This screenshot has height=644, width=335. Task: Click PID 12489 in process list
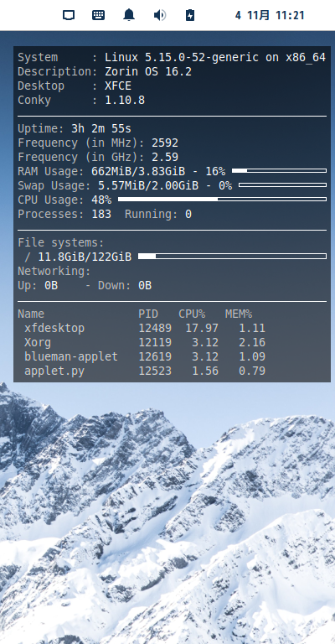point(155,328)
